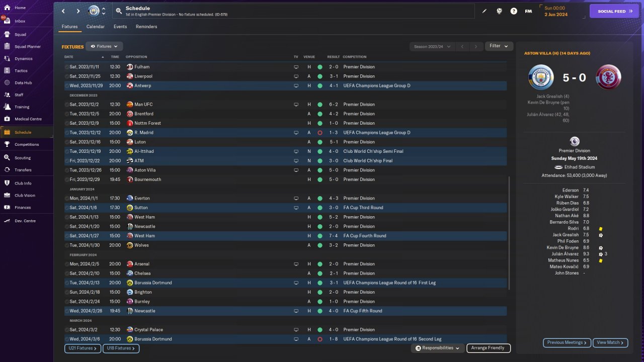
Task: Open the Season 2023/24 dropdown
Action: click(432, 47)
